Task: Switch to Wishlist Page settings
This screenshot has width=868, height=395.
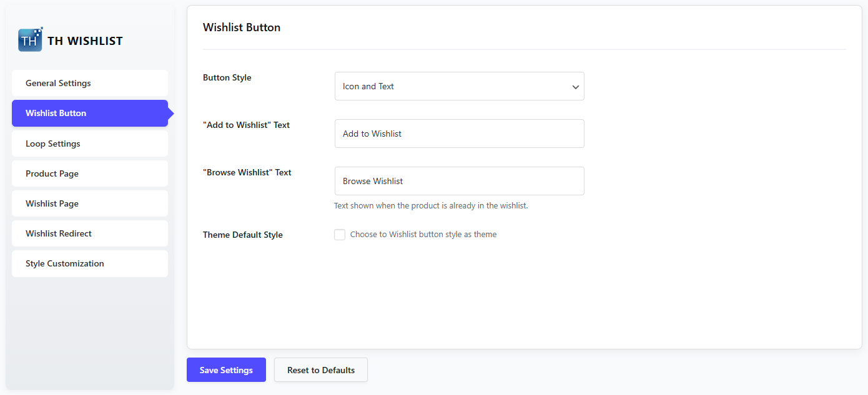Action: pyautogui.click(x=89, y=203)
